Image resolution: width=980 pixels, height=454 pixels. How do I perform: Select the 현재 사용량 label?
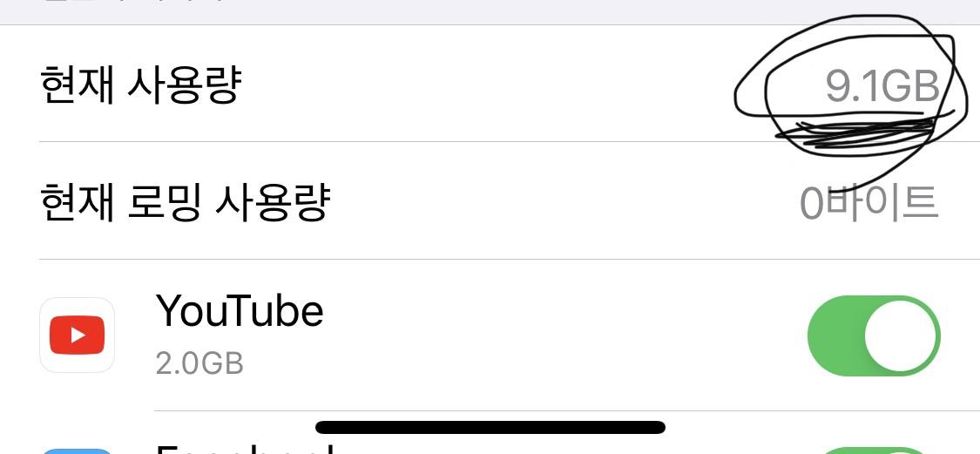coord(139,85)
